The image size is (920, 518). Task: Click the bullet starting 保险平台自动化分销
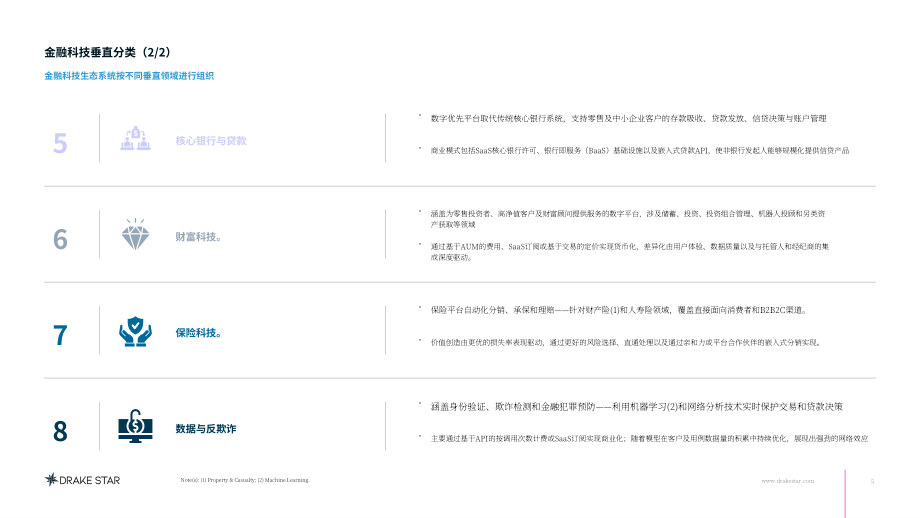click(x=620, y=310)
